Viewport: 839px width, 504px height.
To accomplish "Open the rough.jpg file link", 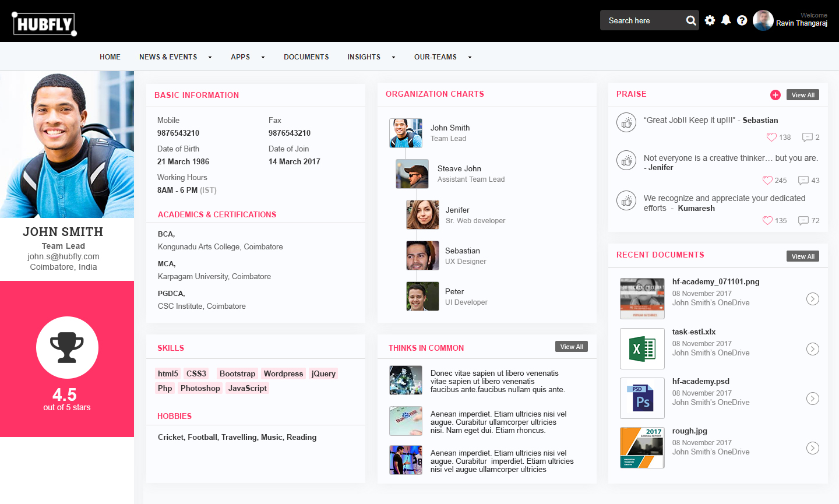I will [x=690, y=431].
